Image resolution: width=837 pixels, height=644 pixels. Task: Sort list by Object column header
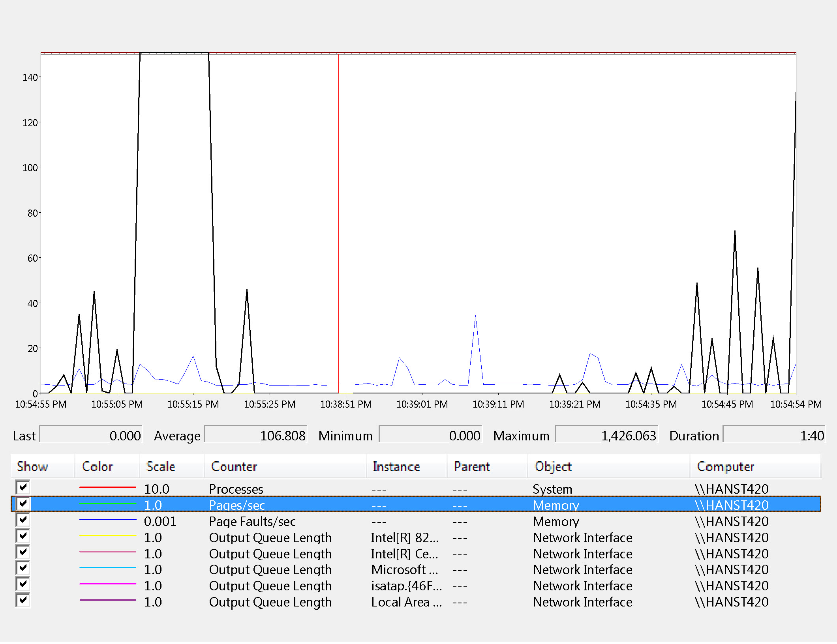(609, 466)
